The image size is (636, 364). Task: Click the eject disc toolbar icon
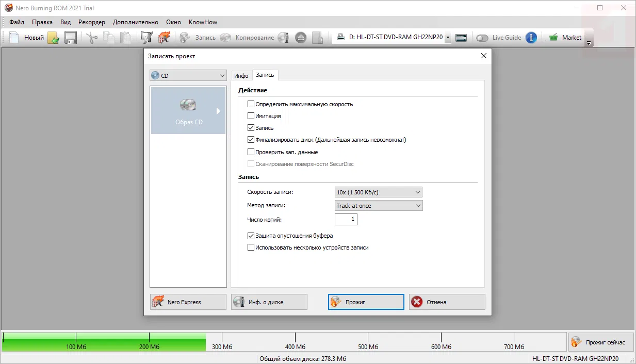pos(301,38)
